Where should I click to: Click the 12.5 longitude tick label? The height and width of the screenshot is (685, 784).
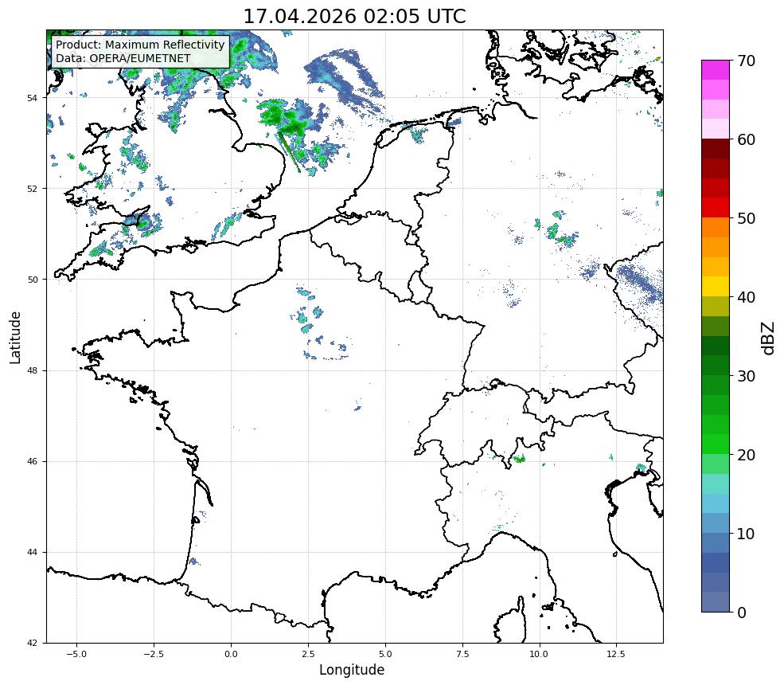pos(616,654)
